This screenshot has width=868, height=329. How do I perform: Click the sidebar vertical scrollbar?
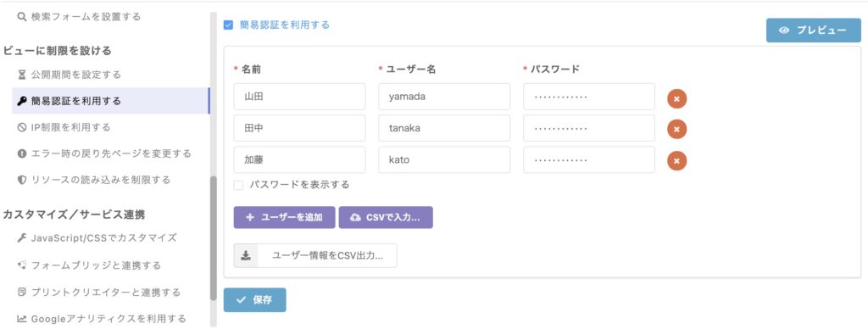point(214,238)
